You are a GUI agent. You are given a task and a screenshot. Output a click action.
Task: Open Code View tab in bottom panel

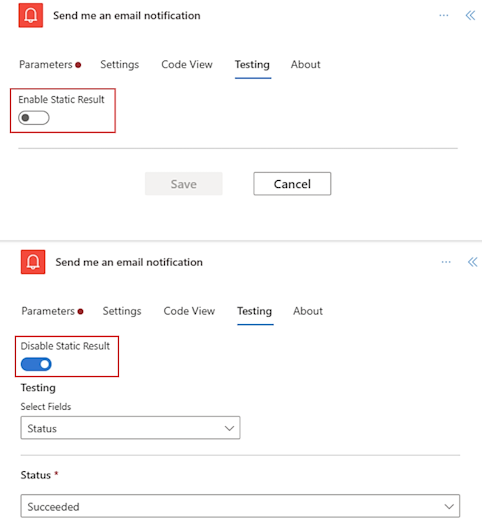189,311
